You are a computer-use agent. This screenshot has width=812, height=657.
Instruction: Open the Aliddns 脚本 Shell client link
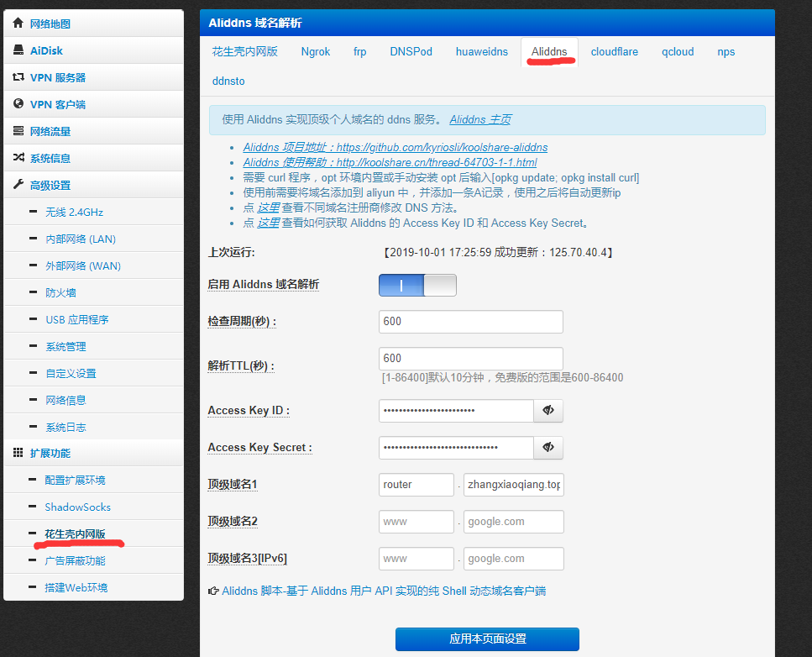pyautogui.click(x=384, y=591)
